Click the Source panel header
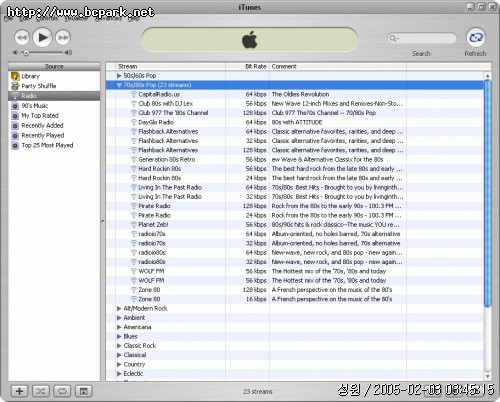This screenshot has width=500, height=402. [54, 66]
